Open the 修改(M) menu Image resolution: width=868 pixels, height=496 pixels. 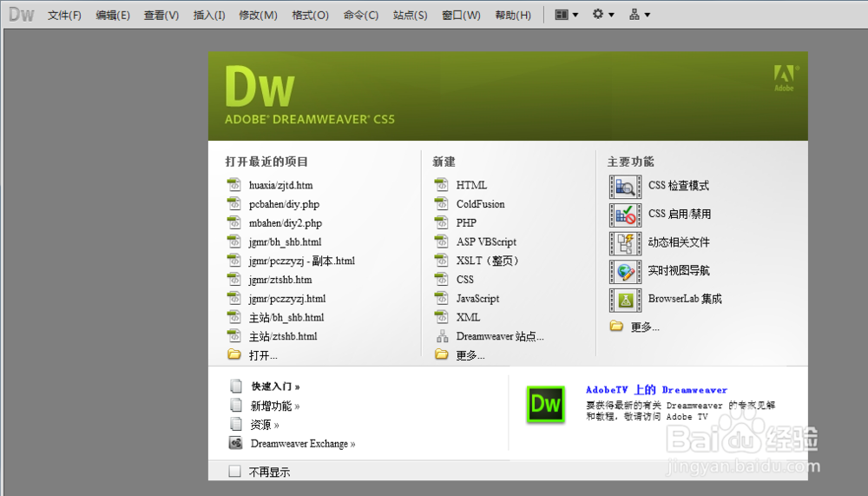(258, 15)
